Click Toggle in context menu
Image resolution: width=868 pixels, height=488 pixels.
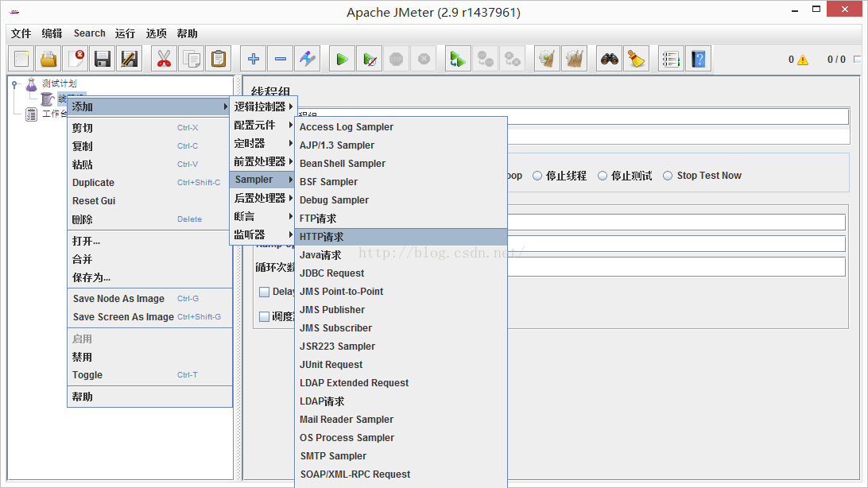(149, 375)
